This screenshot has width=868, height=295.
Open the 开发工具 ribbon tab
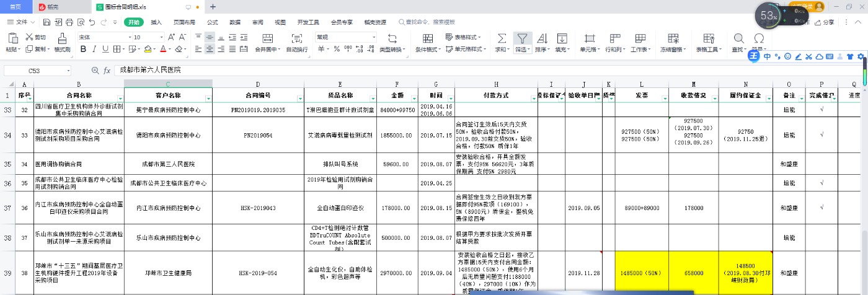click(308, 22)
